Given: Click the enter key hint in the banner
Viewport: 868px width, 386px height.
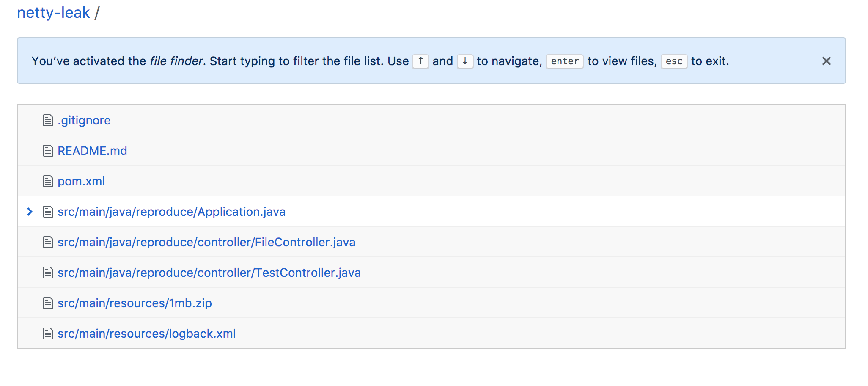Looking at the screenshot, I should (x=564, y=61).
